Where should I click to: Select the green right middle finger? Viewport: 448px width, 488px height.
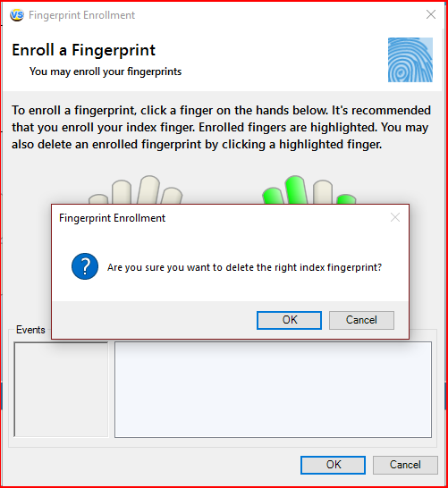[x=296, y=189]
